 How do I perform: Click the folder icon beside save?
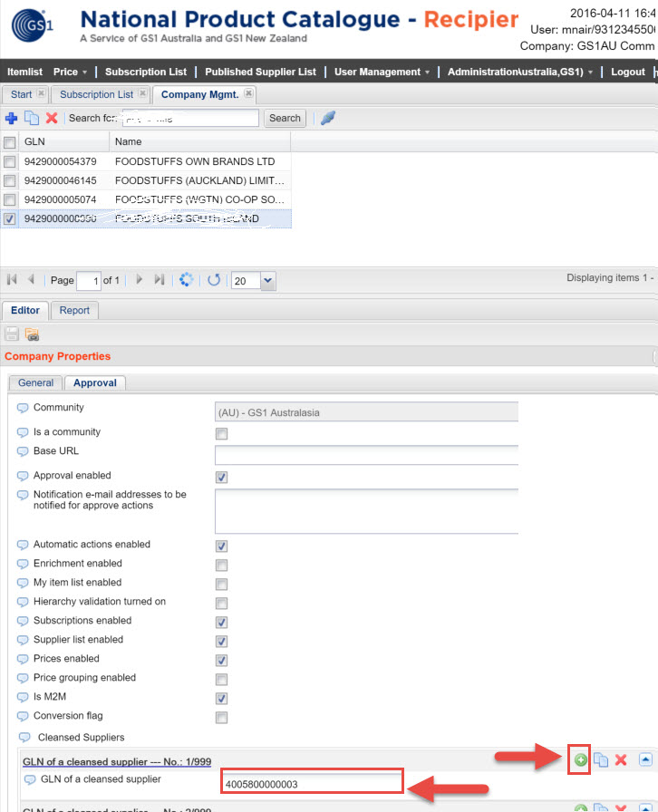[32, 334]
